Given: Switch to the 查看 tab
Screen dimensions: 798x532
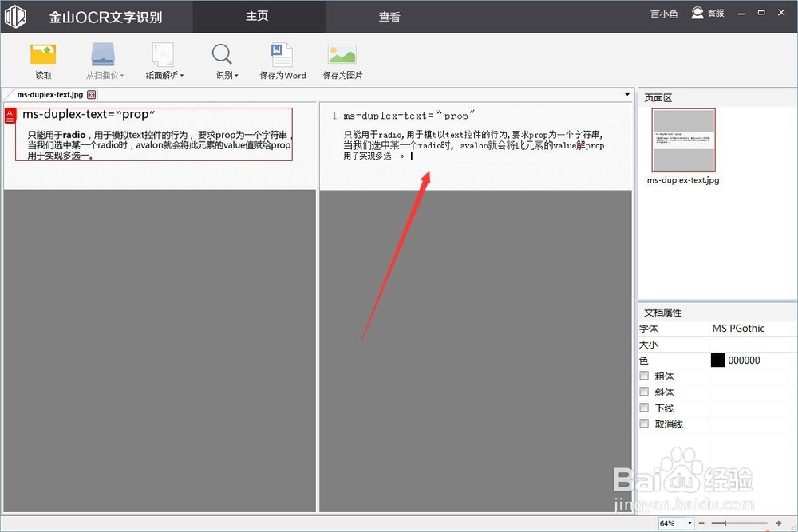Looking at the screenshot, I should click(389, 16).
